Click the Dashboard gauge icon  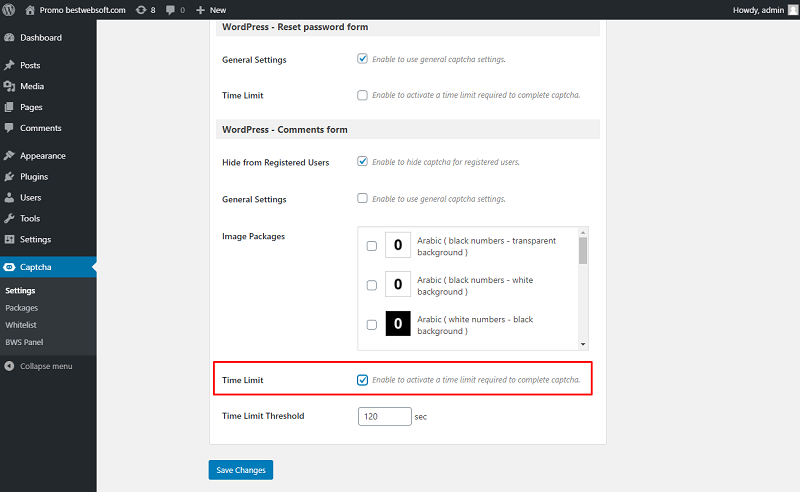[x=9, y=37]
